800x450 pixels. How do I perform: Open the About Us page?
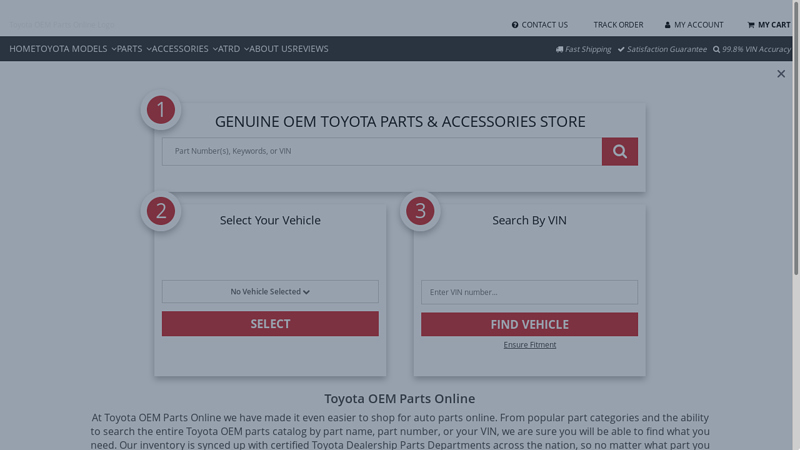click(270, 48)
